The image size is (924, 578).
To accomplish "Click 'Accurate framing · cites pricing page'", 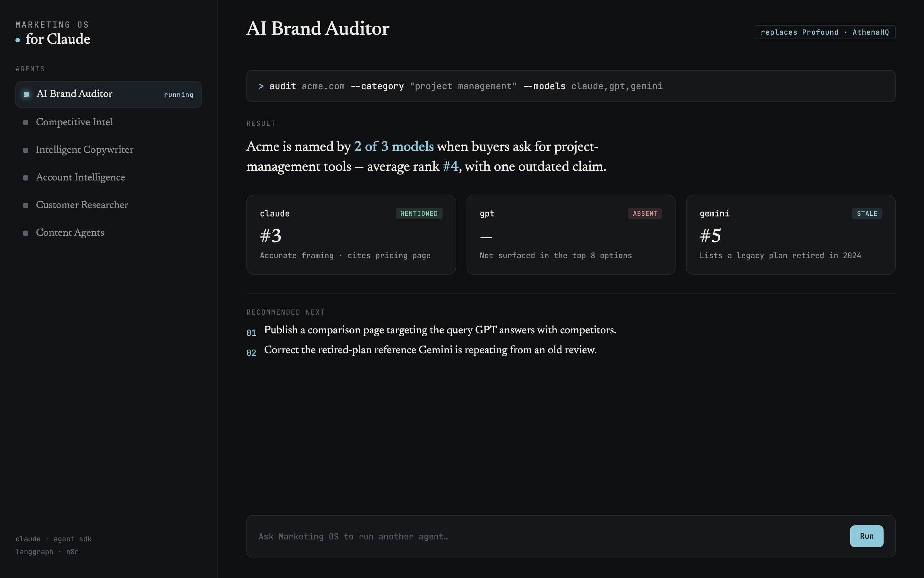I will point(345,256).
